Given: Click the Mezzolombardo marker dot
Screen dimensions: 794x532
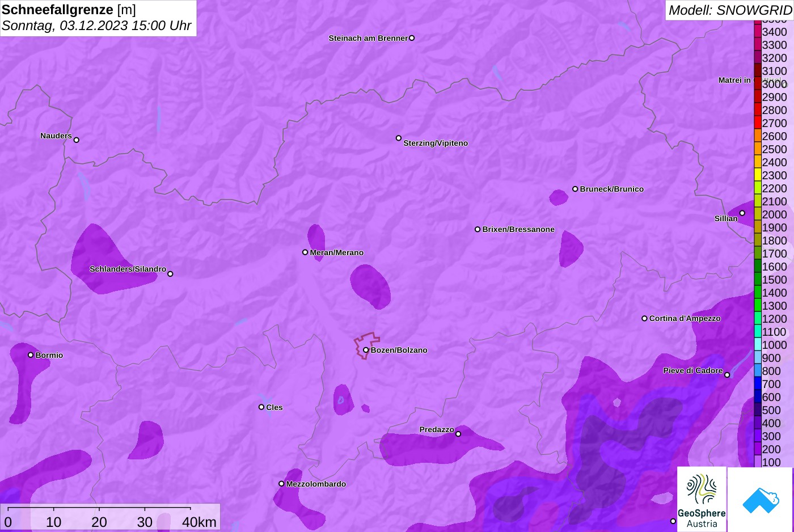Looking at the screenshot, I should pyautogui.click(x=281, y=484).
